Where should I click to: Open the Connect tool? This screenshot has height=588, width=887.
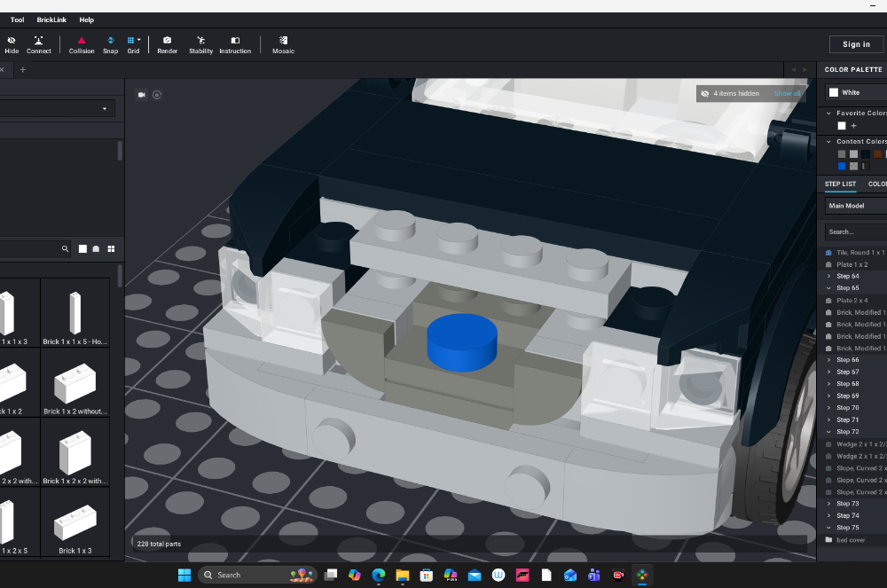(x=37, y=43)
